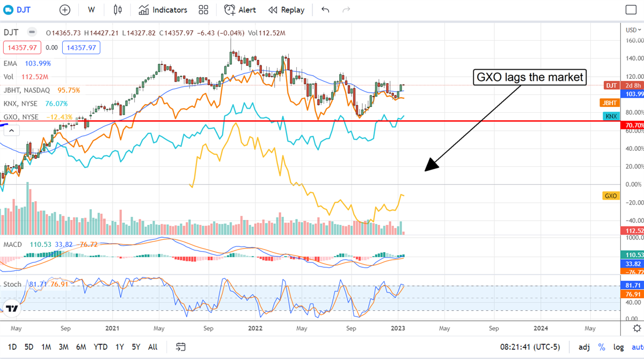Open the indicator templates grid icon
644x359 pixels.
(x=203, y=10)
